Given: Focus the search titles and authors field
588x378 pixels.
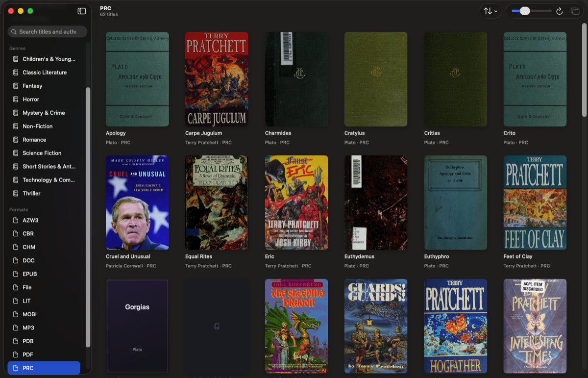Looking at the screenshot, I should pos(48,31).
